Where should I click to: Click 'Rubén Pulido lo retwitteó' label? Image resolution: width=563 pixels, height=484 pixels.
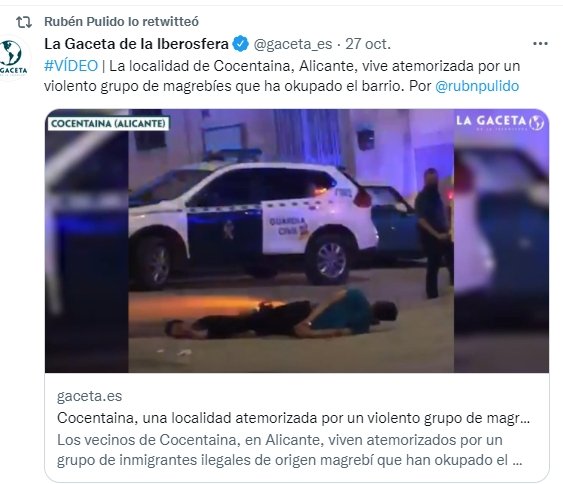coord(121,22)
